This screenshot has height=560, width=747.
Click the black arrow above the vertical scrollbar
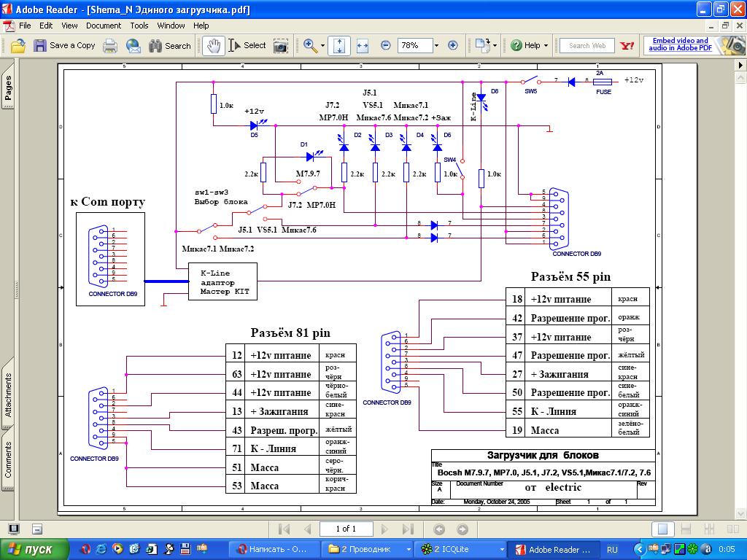[740, 65]
